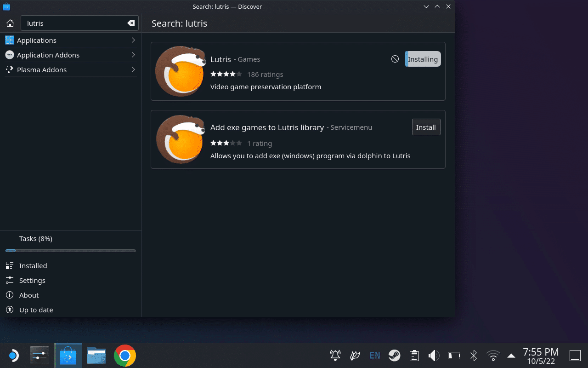The image size is (588, 368).
Task: Open the clipboard tray icon
Action: 414,356
